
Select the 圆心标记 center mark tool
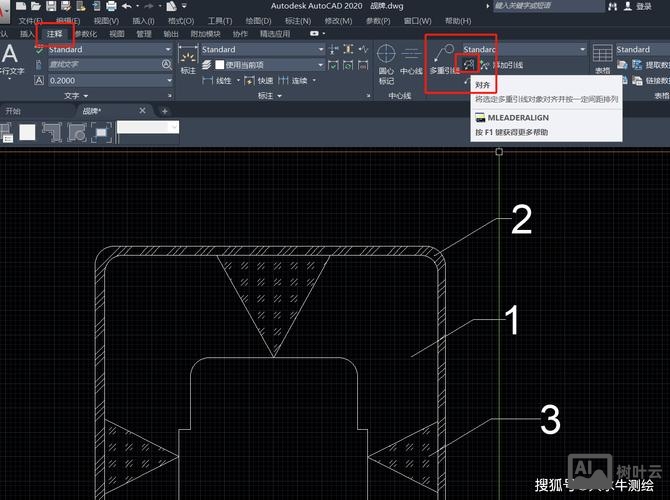coord(386,58)
